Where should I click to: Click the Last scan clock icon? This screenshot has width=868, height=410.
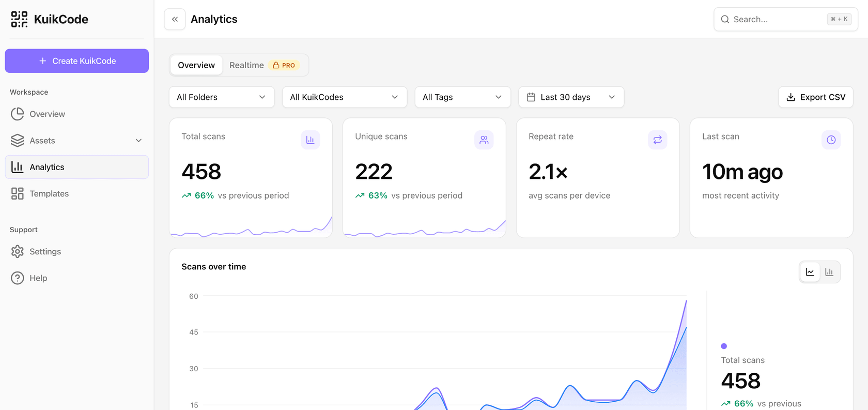click(x=831, y=140)
